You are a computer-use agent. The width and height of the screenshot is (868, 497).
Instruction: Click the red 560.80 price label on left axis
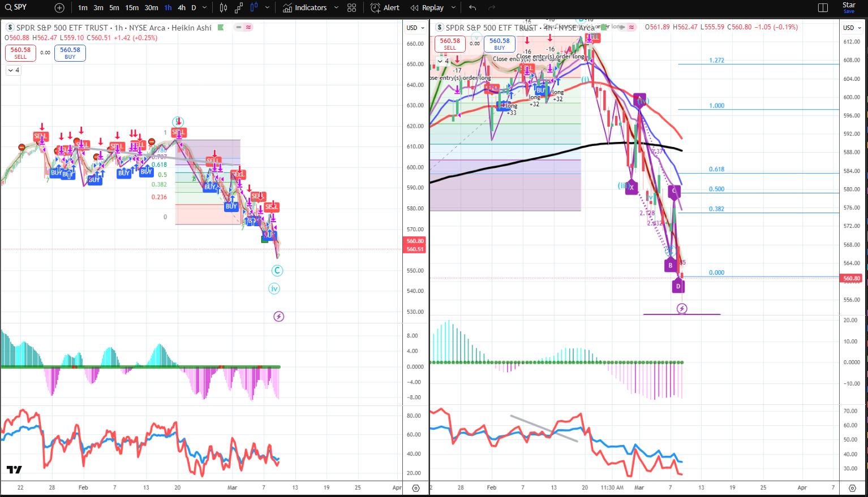415,241
